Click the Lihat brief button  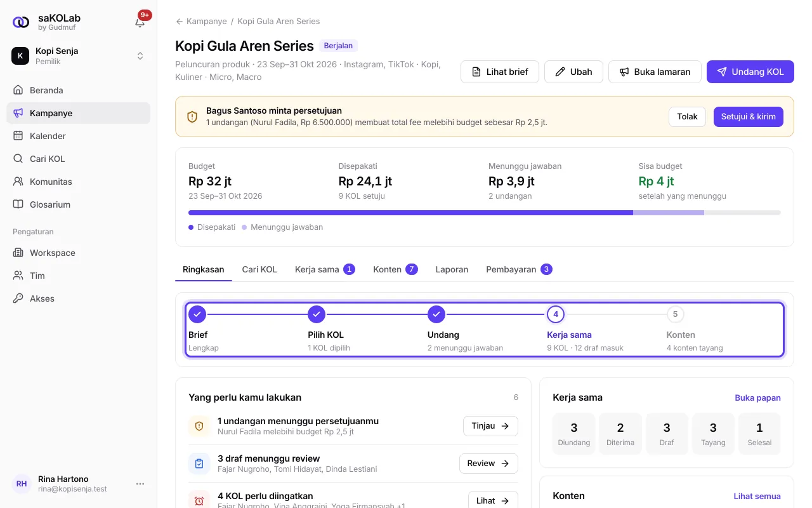click(x=500, y=72)
